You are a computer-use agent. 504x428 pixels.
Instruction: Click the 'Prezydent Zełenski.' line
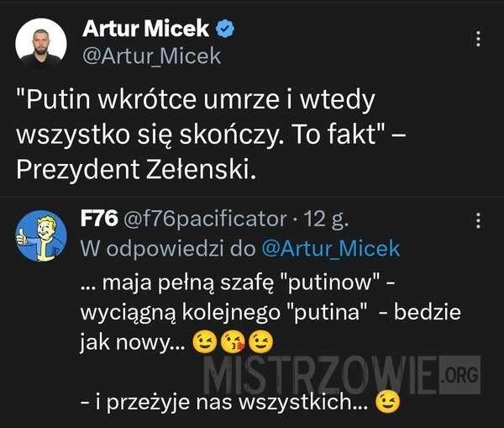pos(136,169)
